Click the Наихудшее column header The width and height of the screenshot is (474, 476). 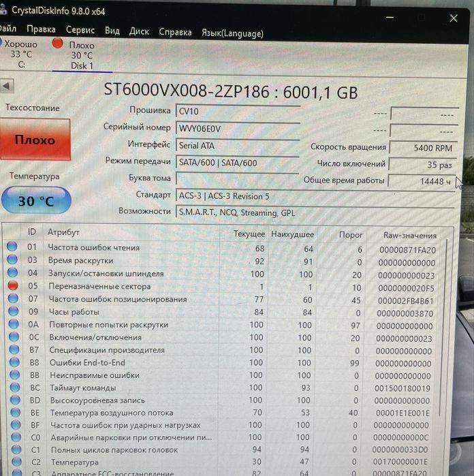[x=292, y=234]
